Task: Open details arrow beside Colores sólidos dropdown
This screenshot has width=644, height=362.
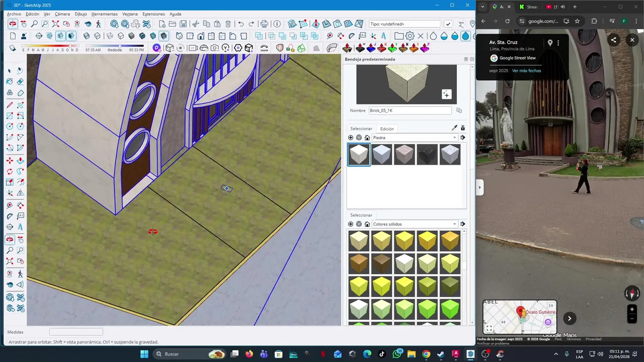Action: pos(463,224)
